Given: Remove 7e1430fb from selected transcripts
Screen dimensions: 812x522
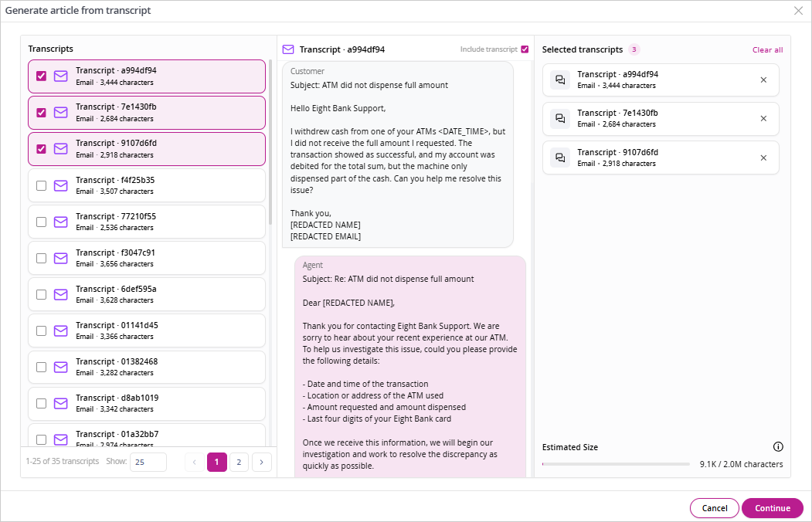Looking at the screenshot, I should (763, 118).
